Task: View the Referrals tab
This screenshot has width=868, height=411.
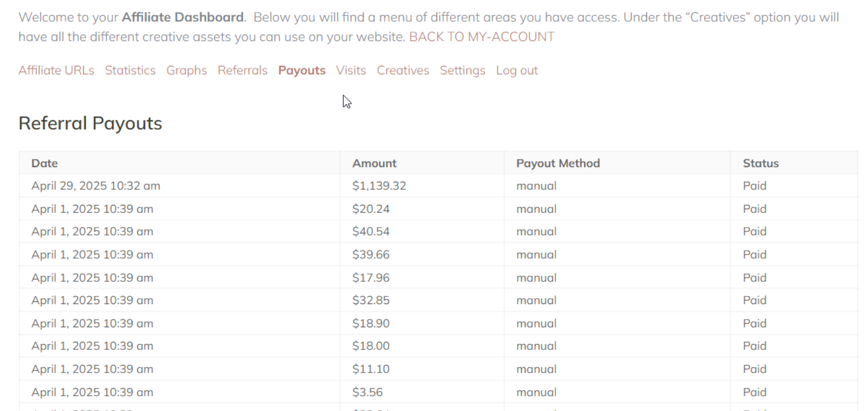Action: (x=243, y=70)
